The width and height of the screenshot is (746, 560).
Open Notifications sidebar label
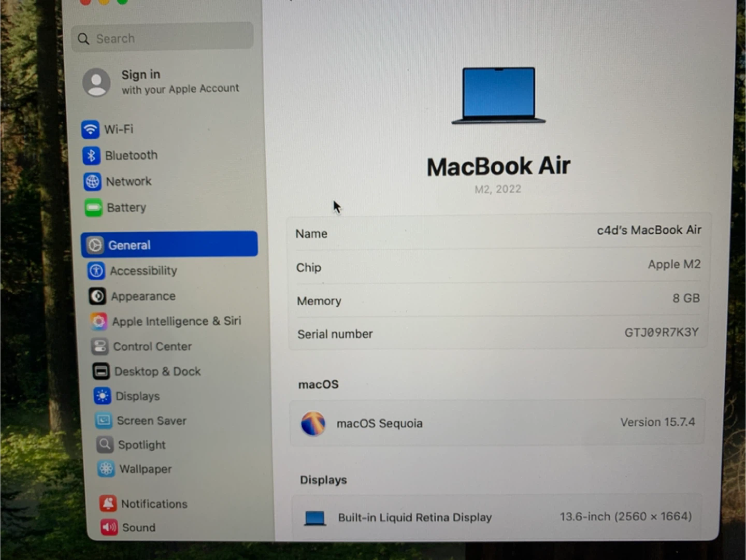(x=154, y=504)
